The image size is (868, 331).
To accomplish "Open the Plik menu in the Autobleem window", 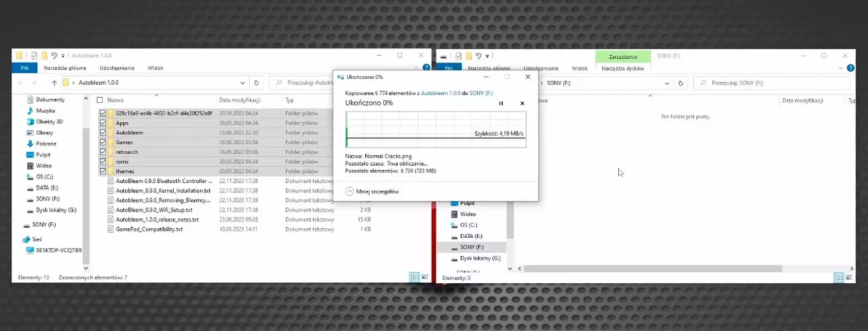I will click(25, 68).
